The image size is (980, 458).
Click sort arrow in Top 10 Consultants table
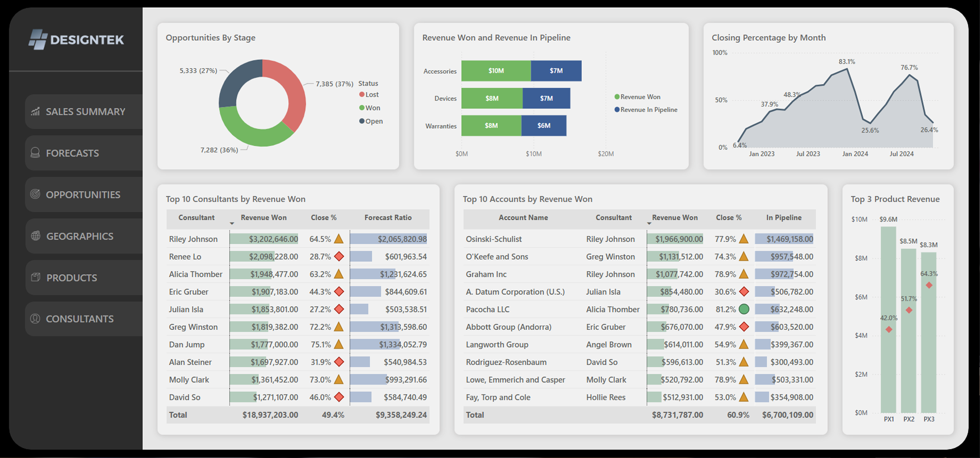pos(232,224)
